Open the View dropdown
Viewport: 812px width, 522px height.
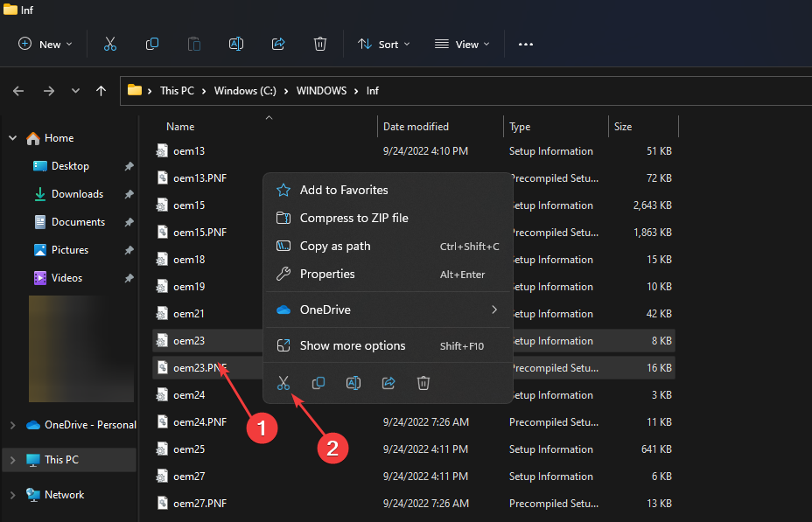pyautogui.click(x=462, y=44)
